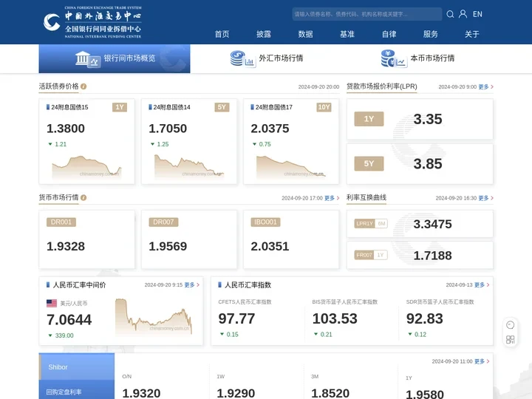Image resolution: width=532 pixels, height=399 pixels.
Task: Select the 银行间市场概览 tab
Action: pos(115,58)
